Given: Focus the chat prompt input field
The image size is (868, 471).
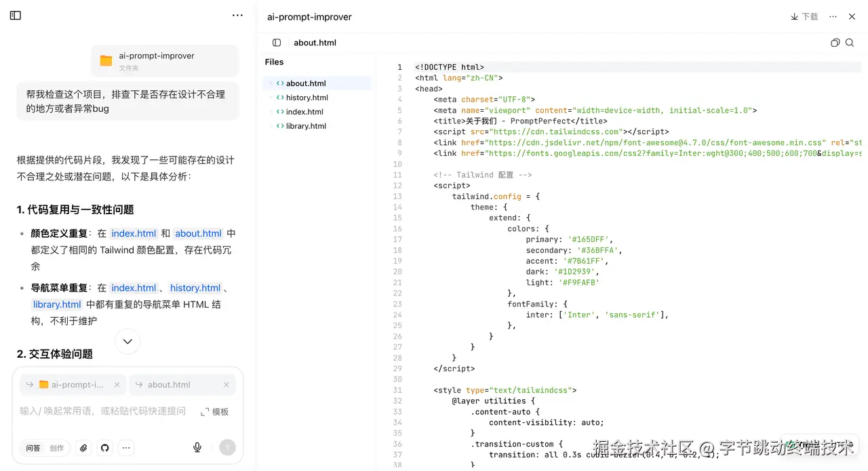Looking at the screenshot, I should click(x=102, y=411).
